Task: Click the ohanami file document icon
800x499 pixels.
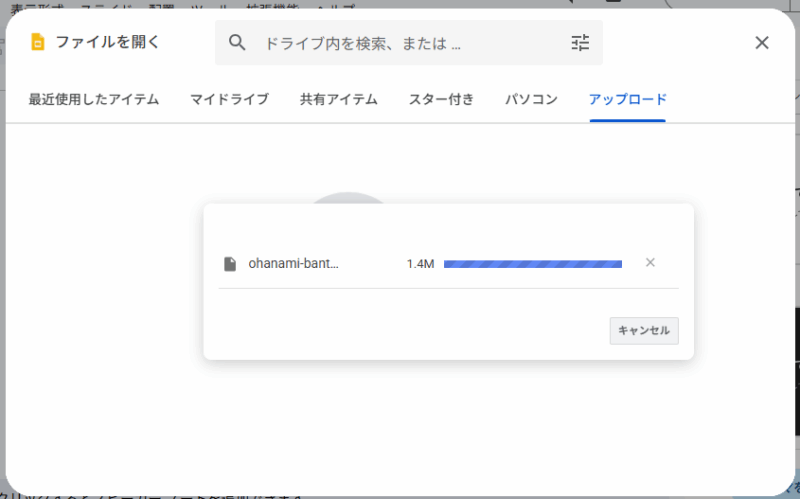Action: [230, 264]
